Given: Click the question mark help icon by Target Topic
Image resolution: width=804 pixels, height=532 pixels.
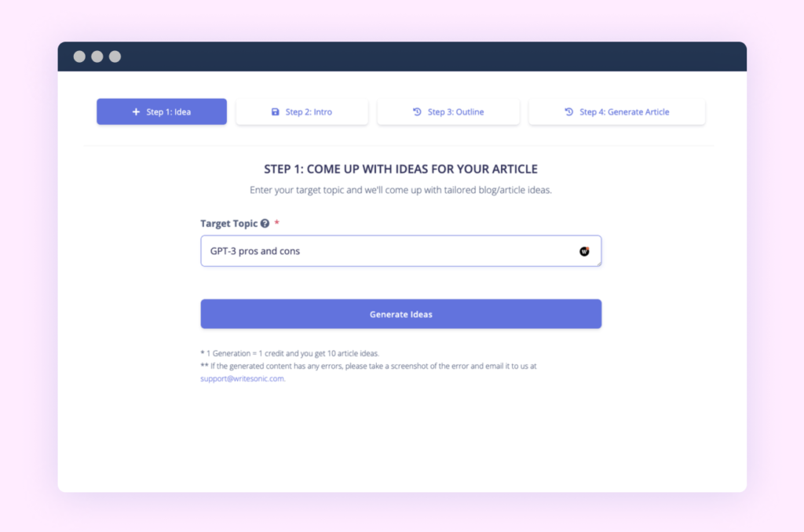Looking at the screenshot, I should point(265,224).
